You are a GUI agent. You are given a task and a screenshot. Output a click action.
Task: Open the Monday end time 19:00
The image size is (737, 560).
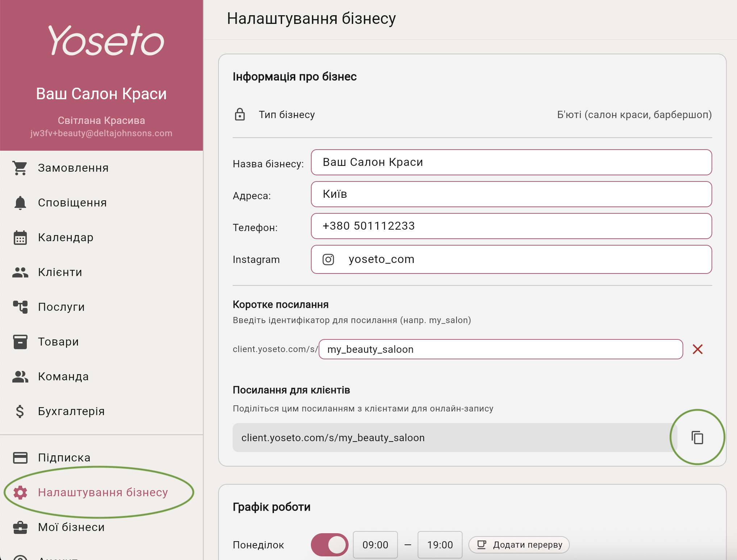coord(440,545)
